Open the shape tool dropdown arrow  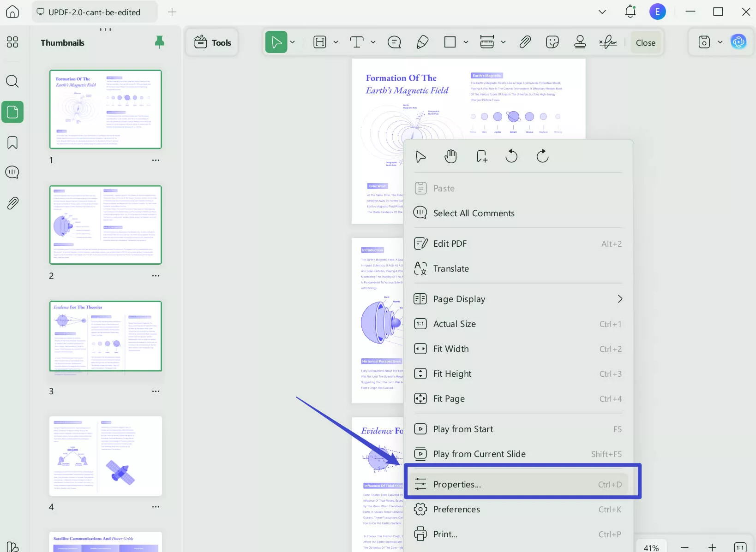tap(466, 42)
